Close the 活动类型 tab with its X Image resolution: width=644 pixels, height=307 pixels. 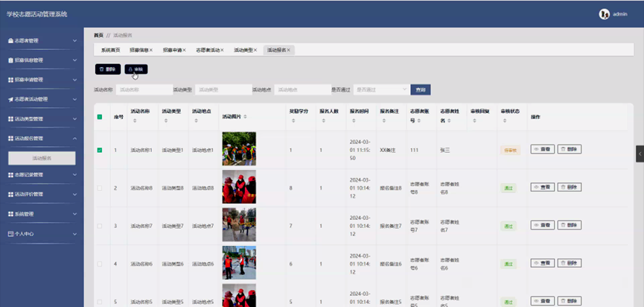pyautogui.click(x=255, y=50)
